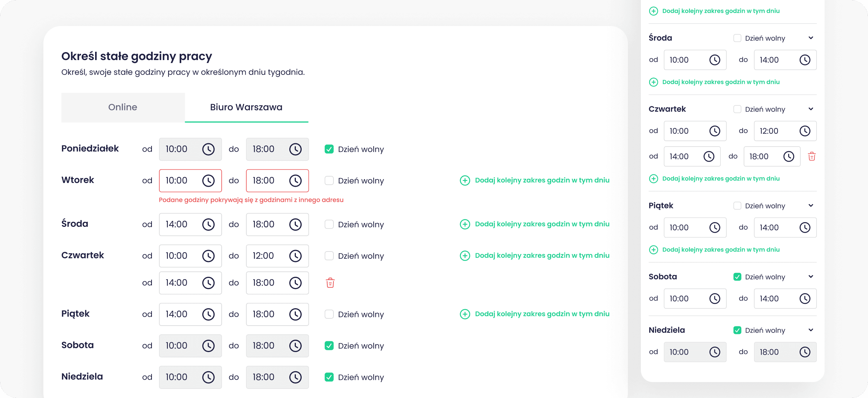Check Dzień wolny for Wtorek

pos(329,181)
